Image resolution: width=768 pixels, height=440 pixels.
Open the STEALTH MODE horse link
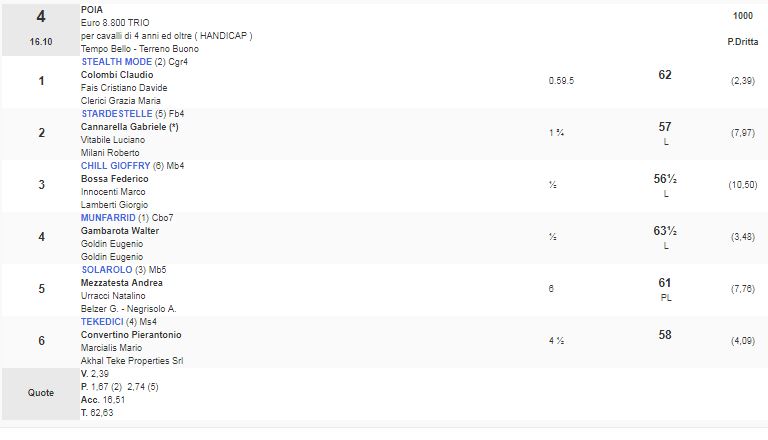coord(115,62)
